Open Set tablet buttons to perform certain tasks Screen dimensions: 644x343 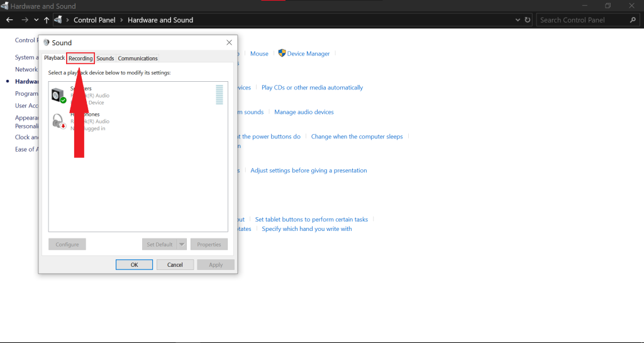311,220
